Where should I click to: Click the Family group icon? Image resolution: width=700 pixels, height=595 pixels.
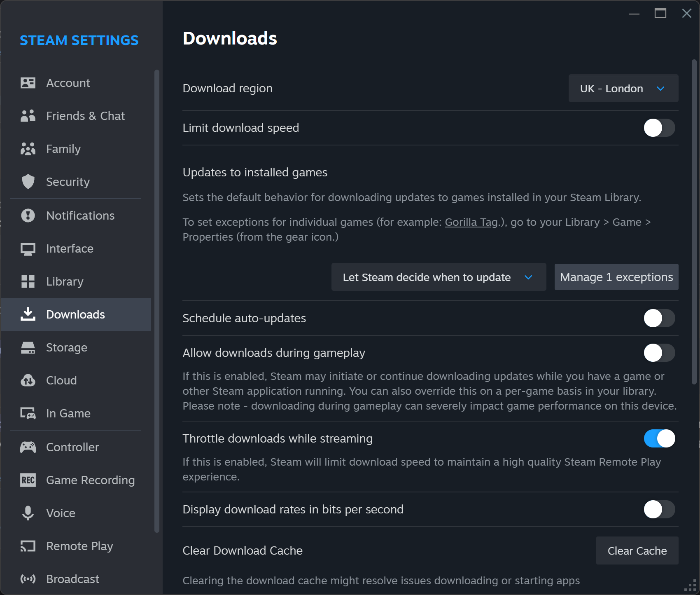(28, 149)
